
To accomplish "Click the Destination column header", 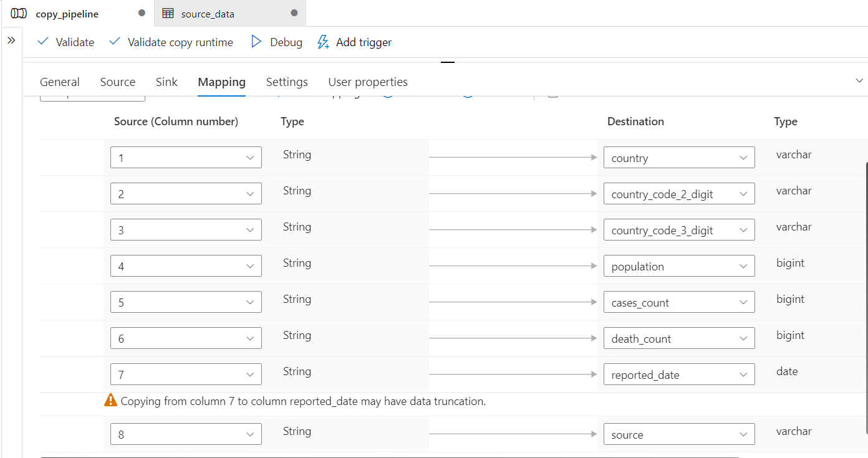I will click(635, 122).
